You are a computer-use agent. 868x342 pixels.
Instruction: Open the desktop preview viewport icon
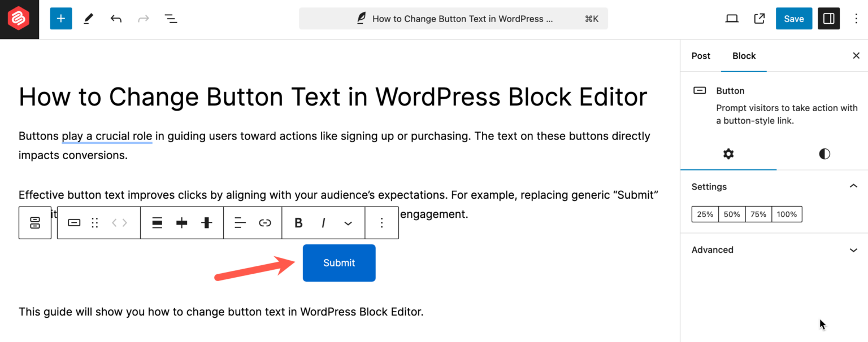pos(731,18)
